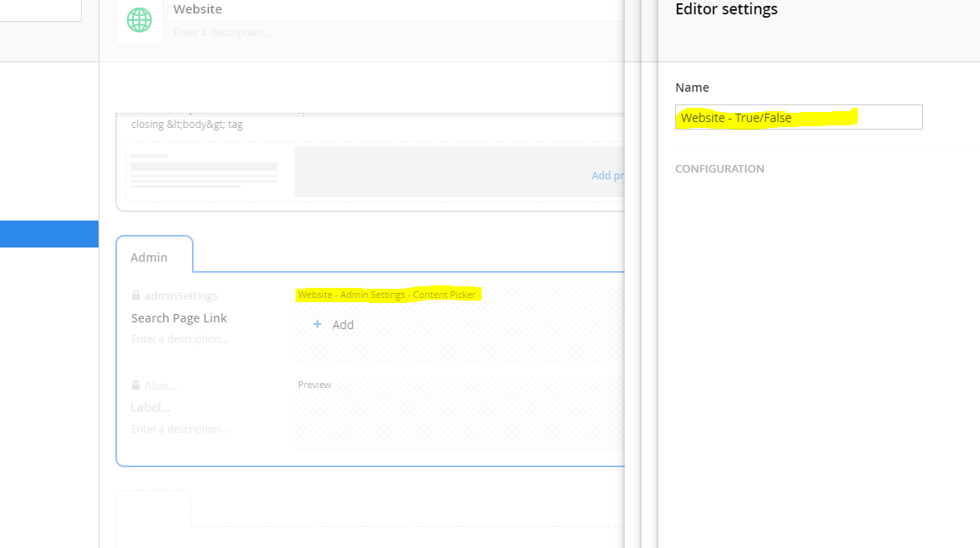Click the adminSettings alias text
The height and width of the screenshot is (548, 980).
[181, 296]
